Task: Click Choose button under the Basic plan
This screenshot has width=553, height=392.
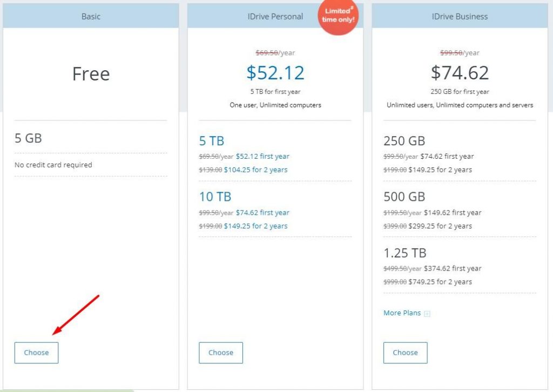Action: point(36,353)
